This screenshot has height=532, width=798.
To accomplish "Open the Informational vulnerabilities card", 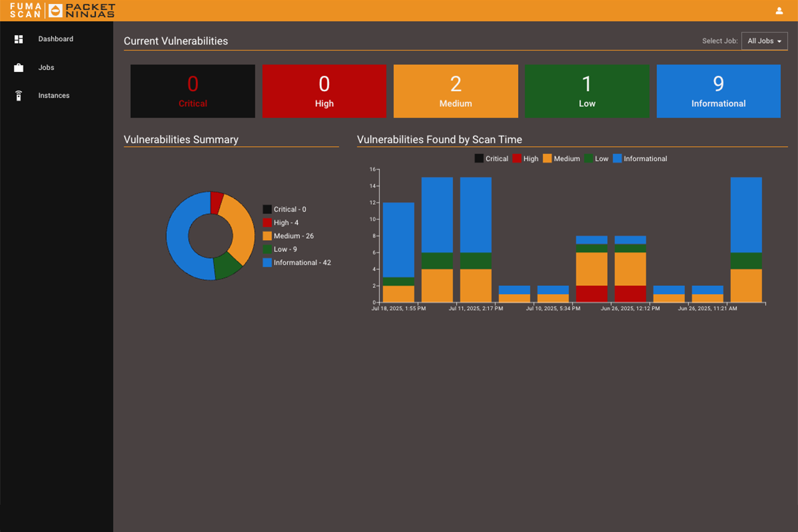I will pyautogui.click(x=718, y=91).
